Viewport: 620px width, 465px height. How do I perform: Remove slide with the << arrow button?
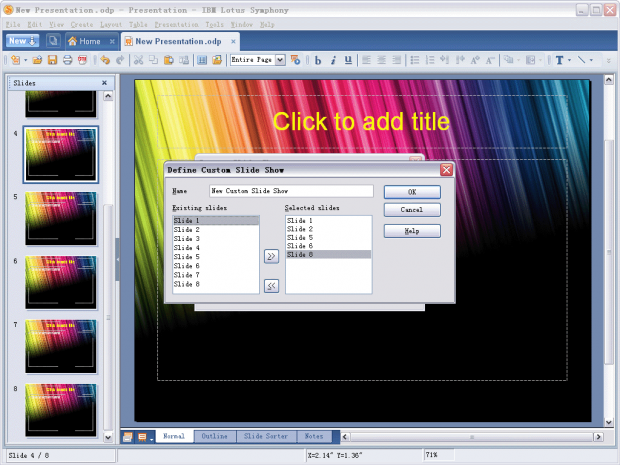point(271,286)
